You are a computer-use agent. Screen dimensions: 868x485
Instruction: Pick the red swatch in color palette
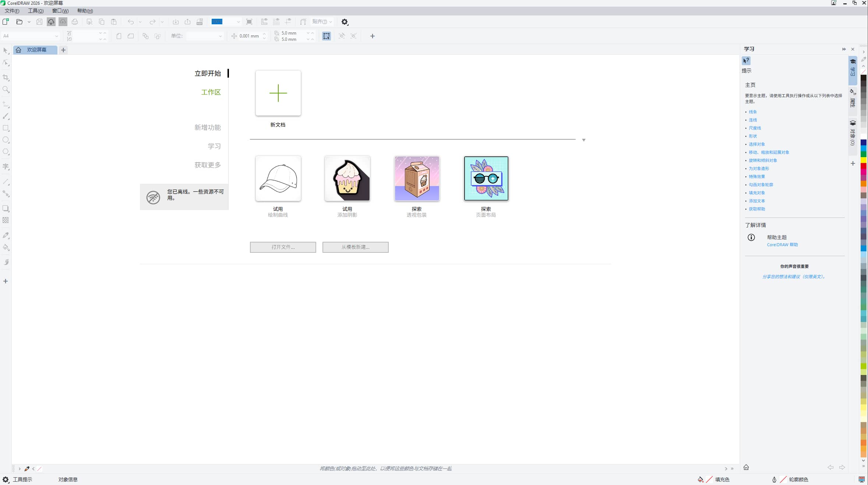pos(863,166)
